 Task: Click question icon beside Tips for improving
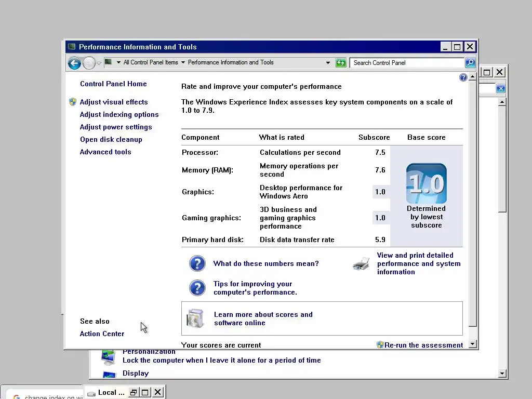[x=197, y=288]
